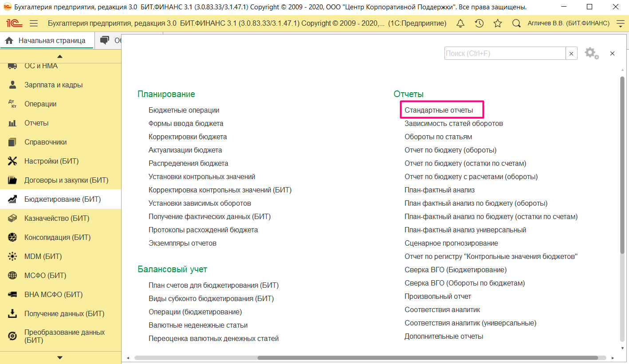Click Операции Дт/Кт icon
The height and width of the screenshot is (364, 629).
pos(12,104)
